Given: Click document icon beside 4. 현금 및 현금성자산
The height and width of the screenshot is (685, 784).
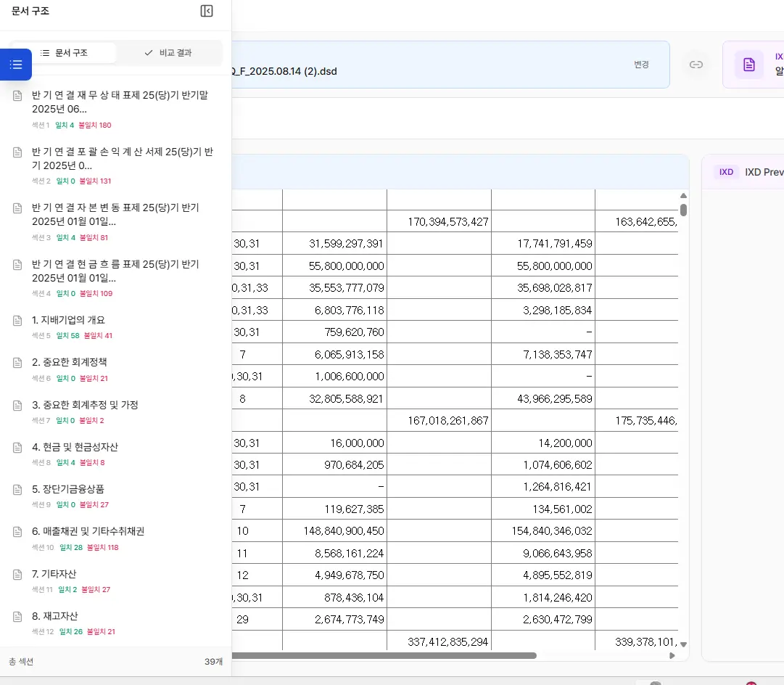Looking at the screenshot, I should (x=18, y=448).
